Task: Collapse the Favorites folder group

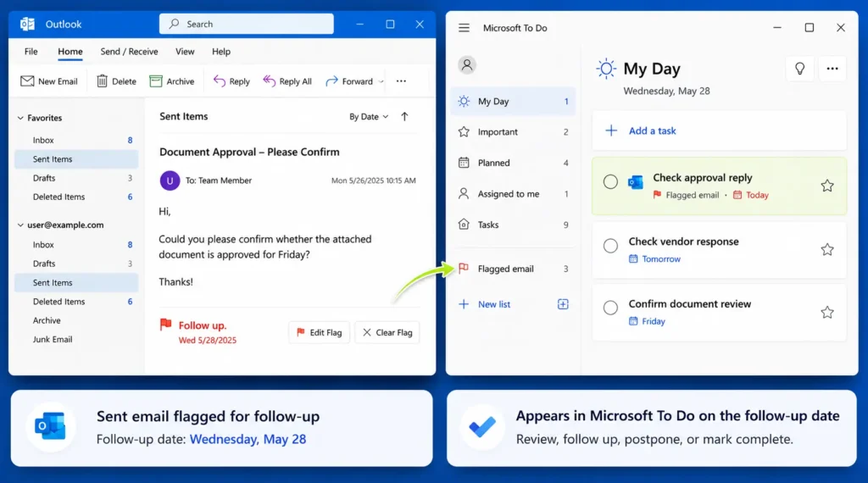Action: coord(20,118)
